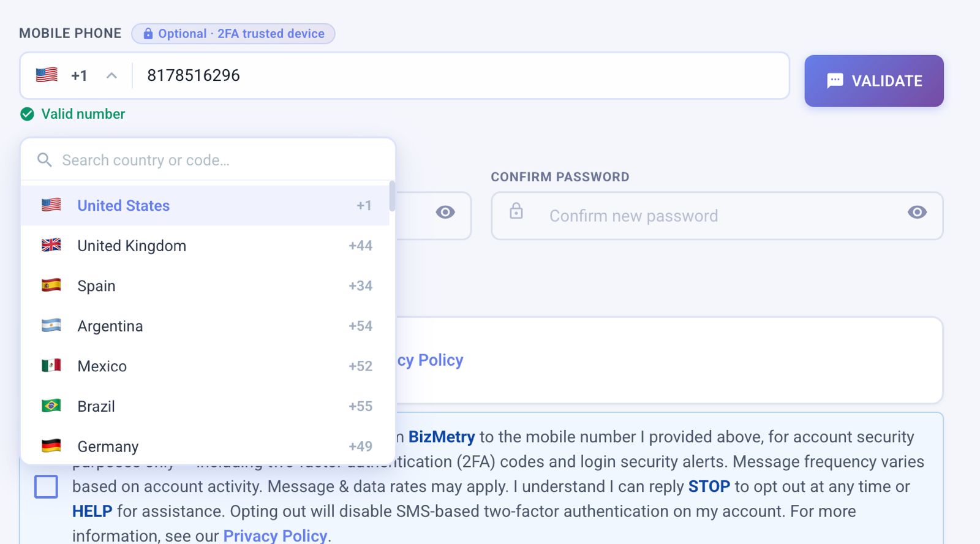Select United States from country list
The image size is (980, 544).
click(205, 206)
